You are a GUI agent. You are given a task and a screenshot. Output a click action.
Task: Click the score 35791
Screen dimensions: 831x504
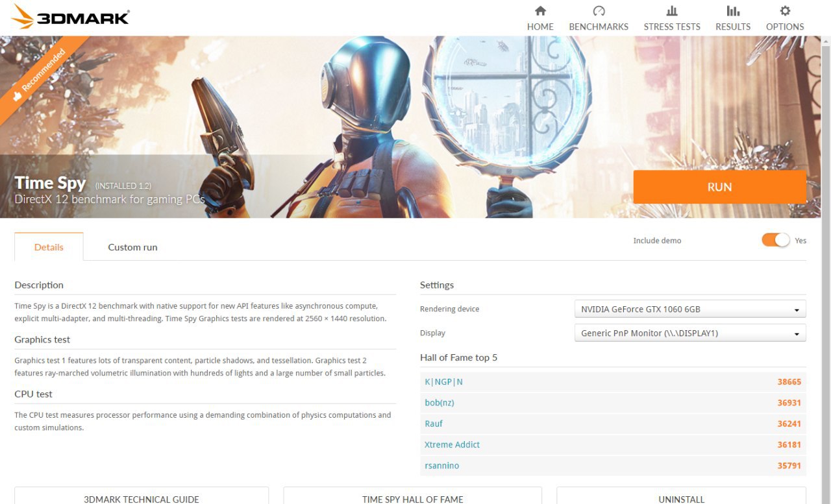tap(789, 466)
